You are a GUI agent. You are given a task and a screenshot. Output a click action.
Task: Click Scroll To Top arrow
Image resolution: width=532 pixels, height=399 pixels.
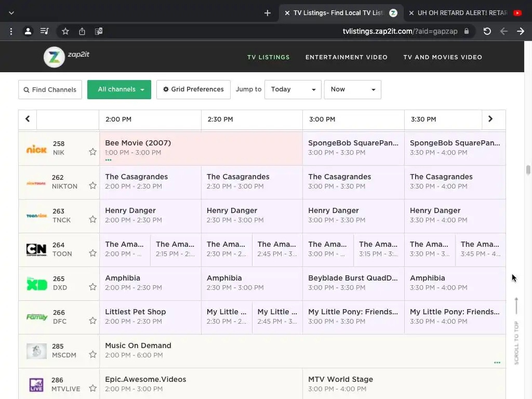point(516,331)
